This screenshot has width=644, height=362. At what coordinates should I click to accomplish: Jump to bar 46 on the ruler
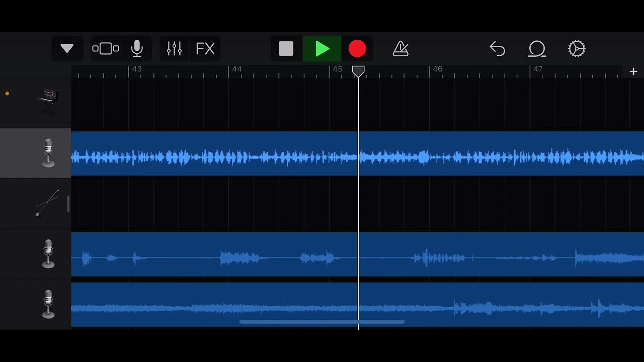point(438,69)
